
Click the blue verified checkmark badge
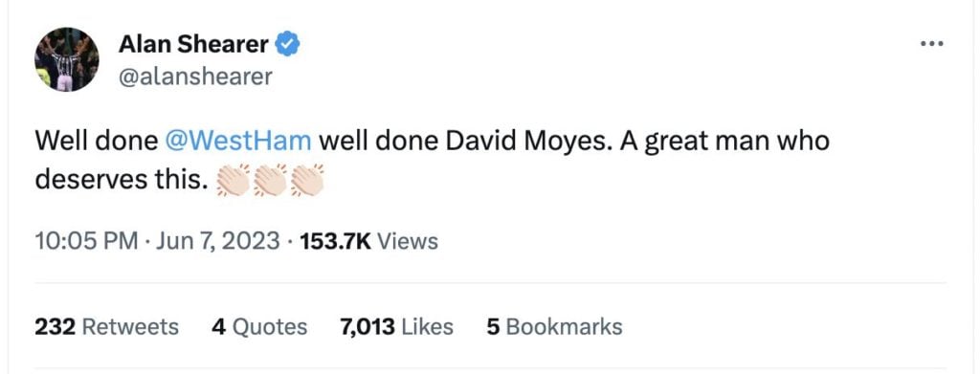287,44
